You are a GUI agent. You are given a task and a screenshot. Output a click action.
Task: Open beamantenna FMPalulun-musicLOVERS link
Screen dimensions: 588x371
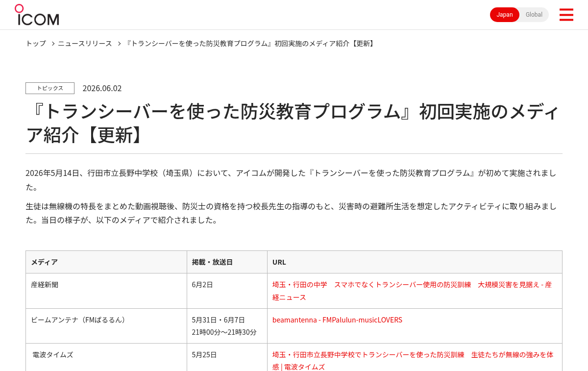point(337,320)
